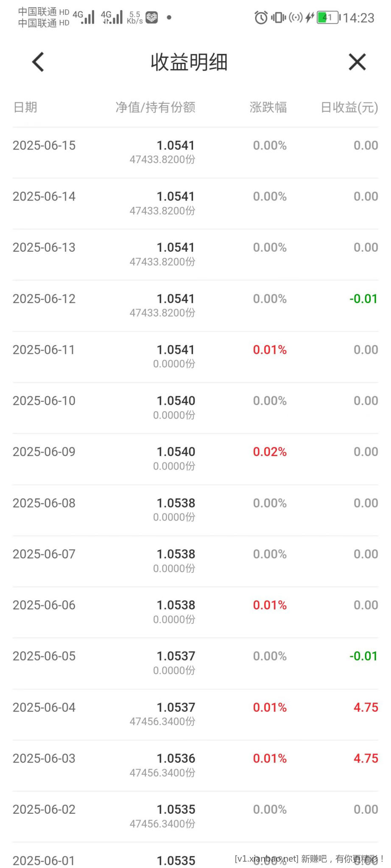Tap the alarm clock status icon
Screen dimensions: 391x868
pos(261,17)
